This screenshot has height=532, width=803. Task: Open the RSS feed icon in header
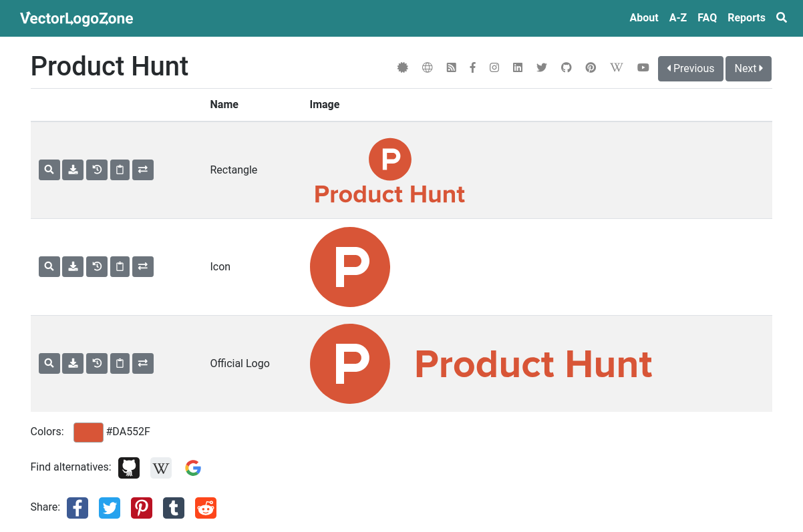pos(452,67)
